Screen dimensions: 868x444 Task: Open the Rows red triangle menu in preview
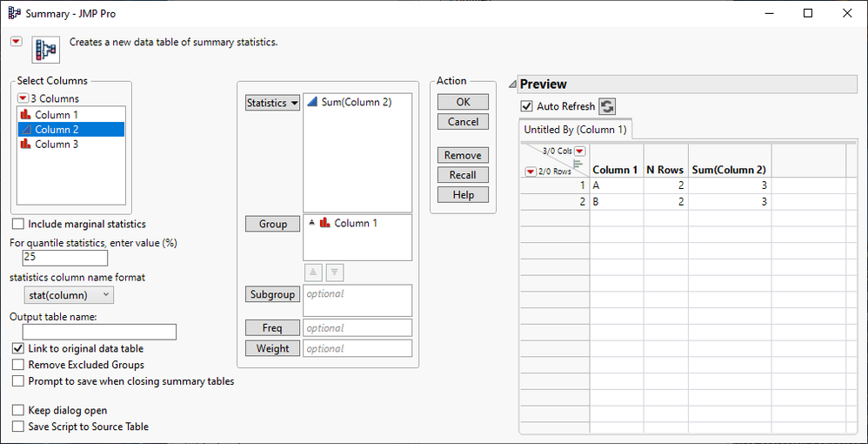[x=531, y=172]
